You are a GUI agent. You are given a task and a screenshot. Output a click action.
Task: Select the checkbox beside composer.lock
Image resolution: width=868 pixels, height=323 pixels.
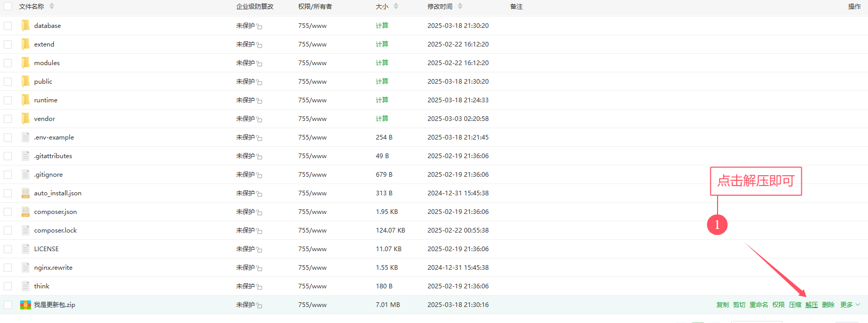click(x=8, y=230)
